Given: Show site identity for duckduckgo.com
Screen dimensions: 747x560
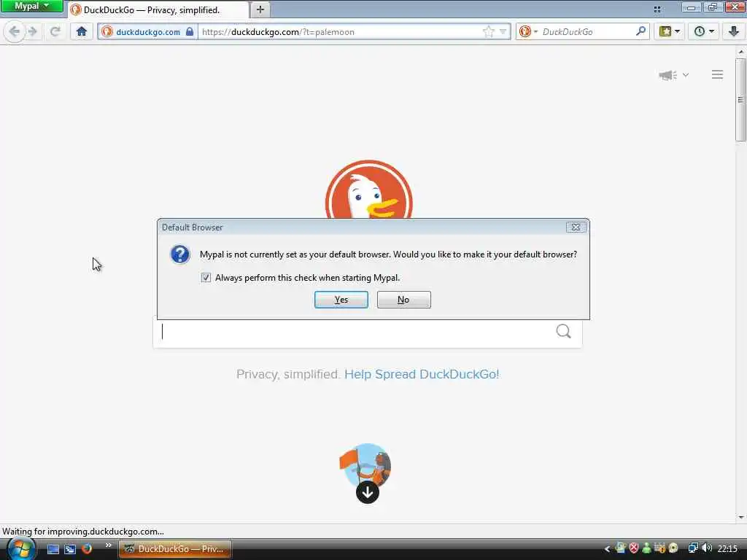Looking at the screenshot, I should 147,32.
